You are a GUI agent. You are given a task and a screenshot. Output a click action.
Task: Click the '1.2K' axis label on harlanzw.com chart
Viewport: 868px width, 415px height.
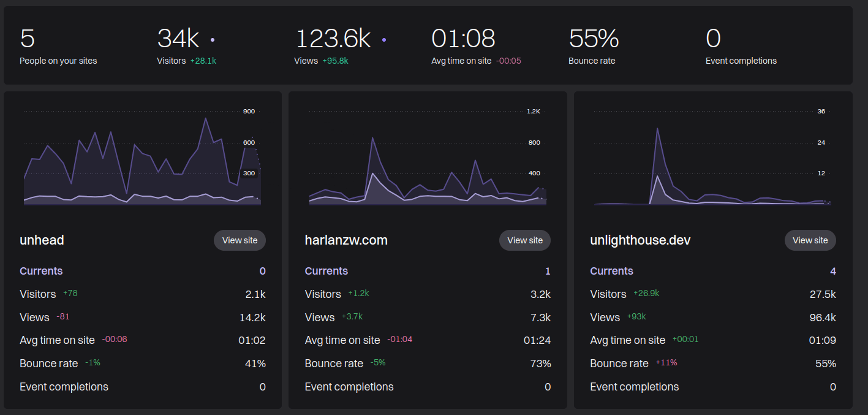pos(534,112)
